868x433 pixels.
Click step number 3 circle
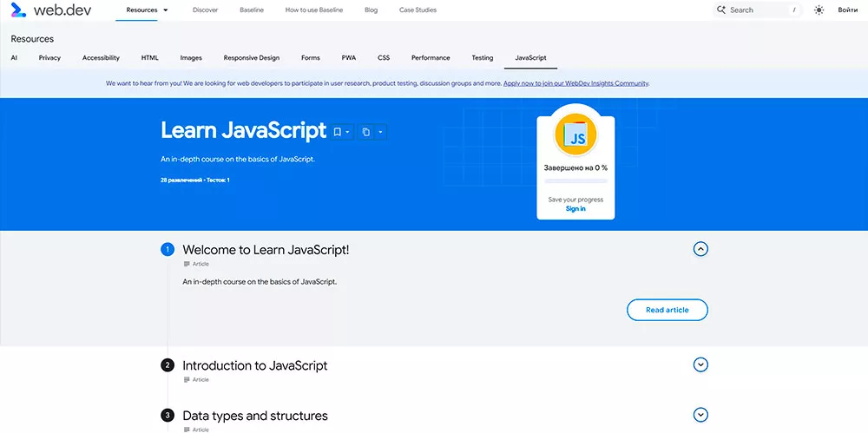click(168, 416)
